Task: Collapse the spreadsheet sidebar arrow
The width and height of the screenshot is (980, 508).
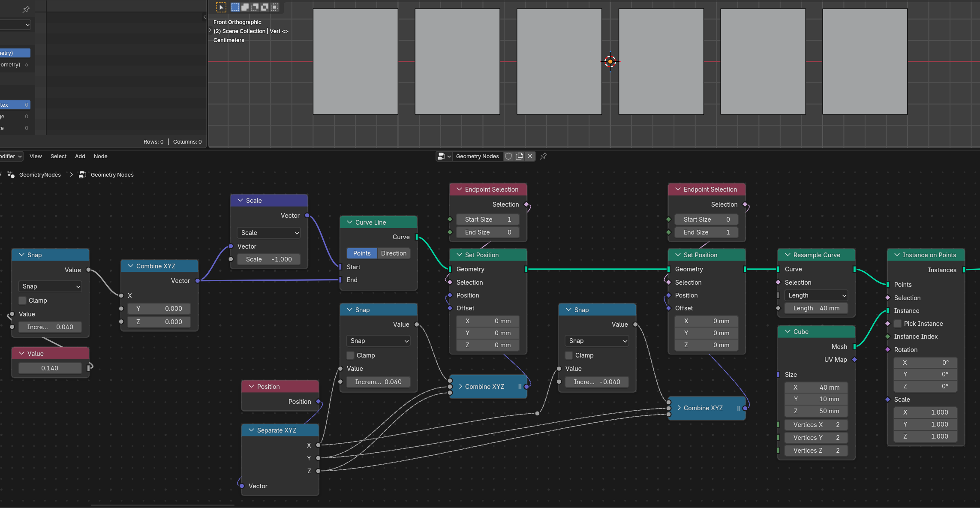Action: 204,17
